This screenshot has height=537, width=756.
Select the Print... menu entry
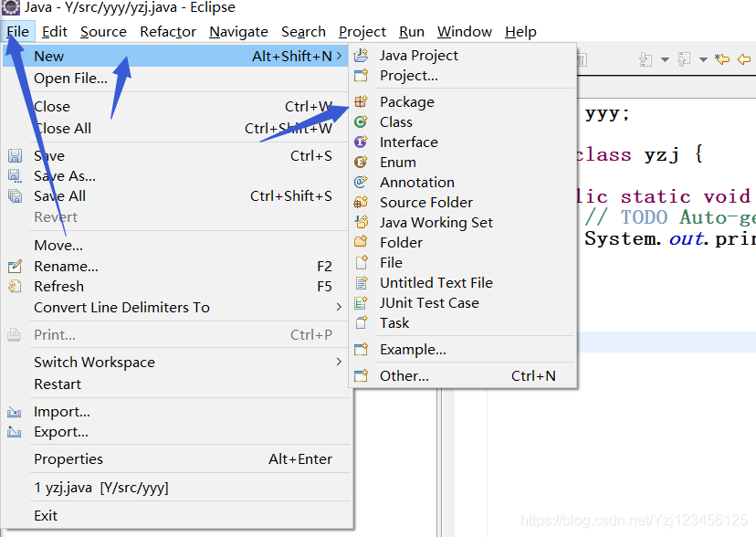tap(176, 334)
